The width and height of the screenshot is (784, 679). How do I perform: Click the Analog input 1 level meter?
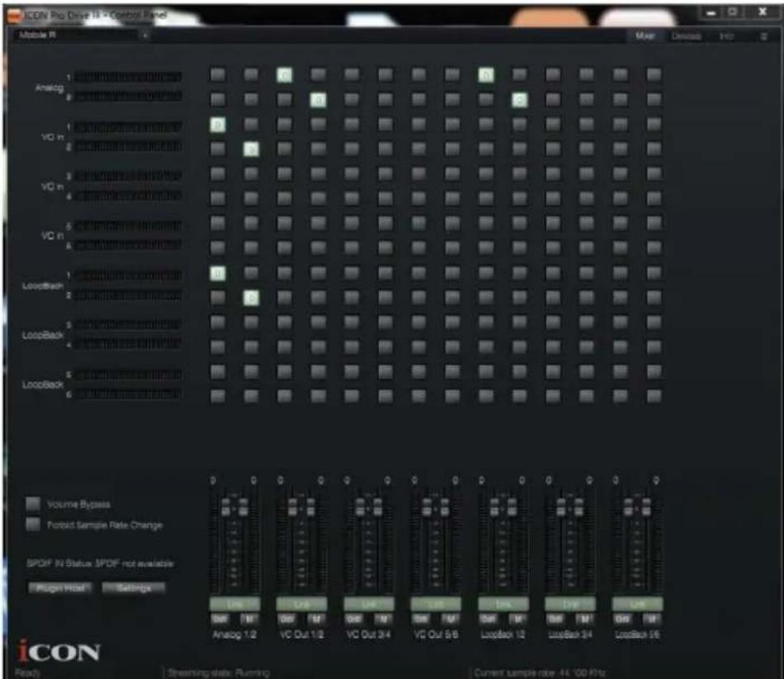[x=128, y=77]
